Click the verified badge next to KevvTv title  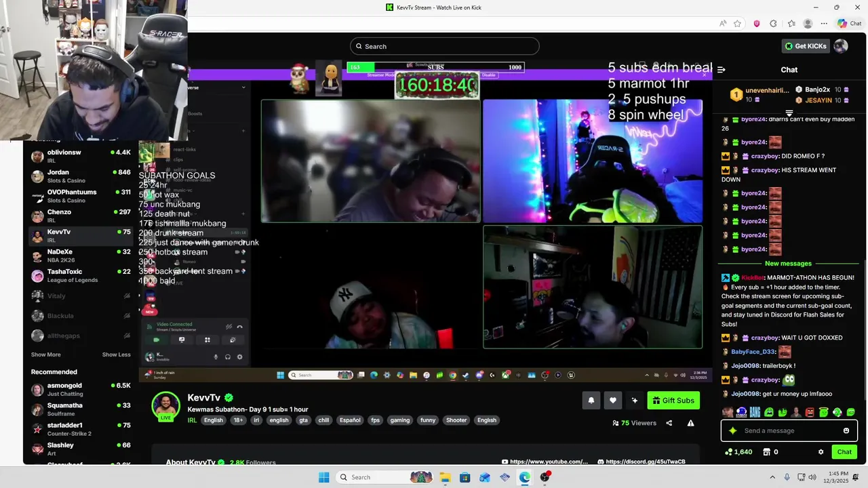pos(229,398)
